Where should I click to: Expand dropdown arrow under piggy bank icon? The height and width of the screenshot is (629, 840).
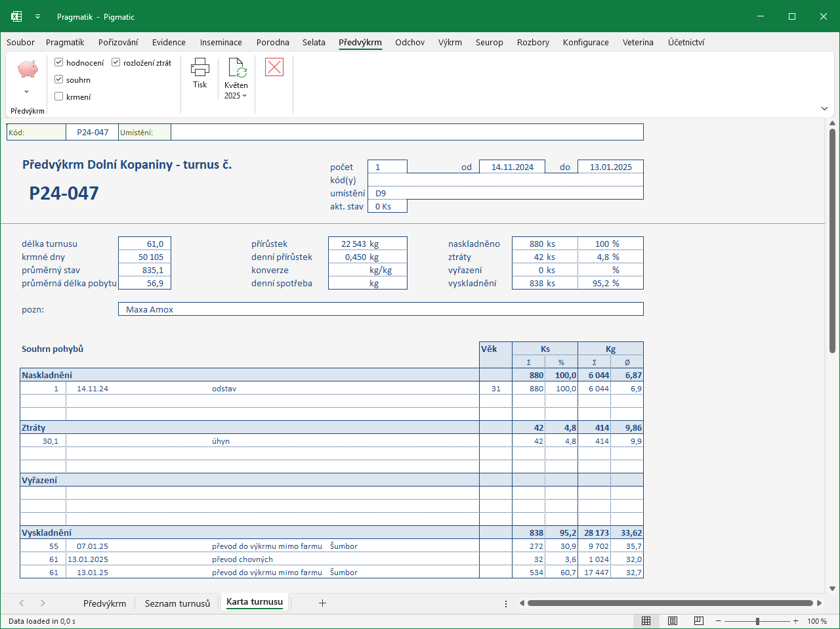27,91
